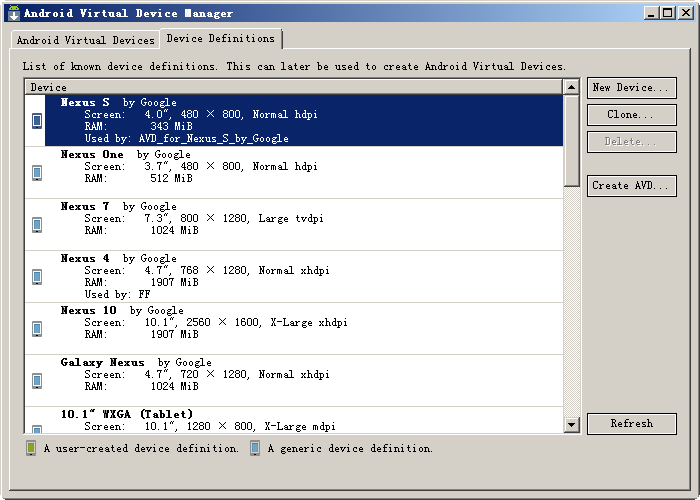Refresh the device definitions list
This screenshot has width=700, height=500.
(x=632, y=423)
